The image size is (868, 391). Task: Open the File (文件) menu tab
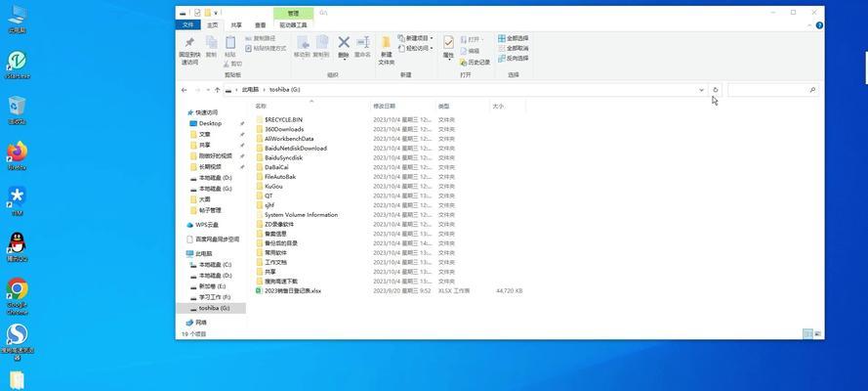click(x=188, y=24)
